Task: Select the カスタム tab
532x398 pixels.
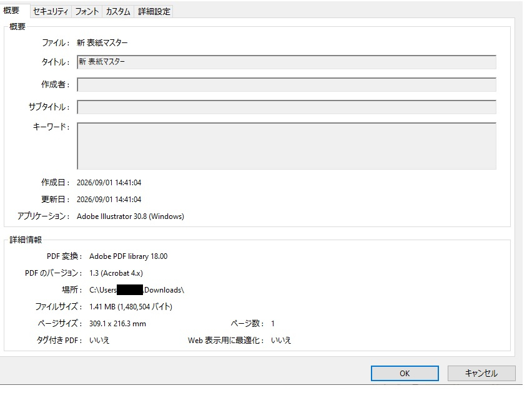Action: (118, 11)
